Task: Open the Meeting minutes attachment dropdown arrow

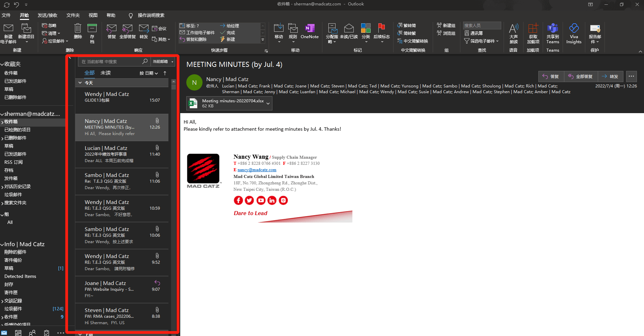Action: coord(268,103)
